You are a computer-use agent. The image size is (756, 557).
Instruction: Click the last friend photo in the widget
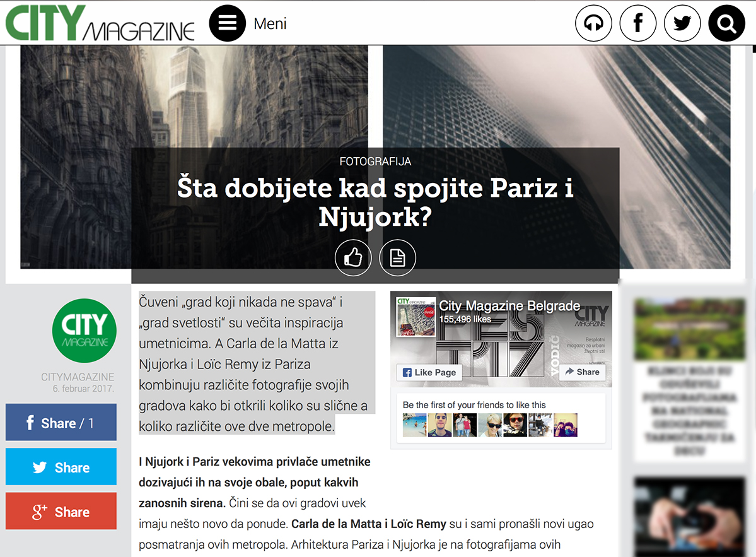click(566, 425)
